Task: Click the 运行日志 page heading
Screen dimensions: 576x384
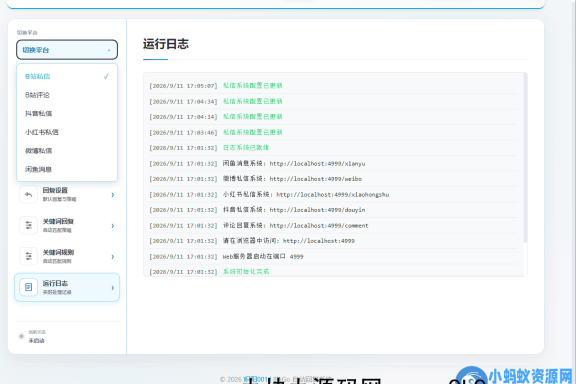Action: click(x=166, y=44)
